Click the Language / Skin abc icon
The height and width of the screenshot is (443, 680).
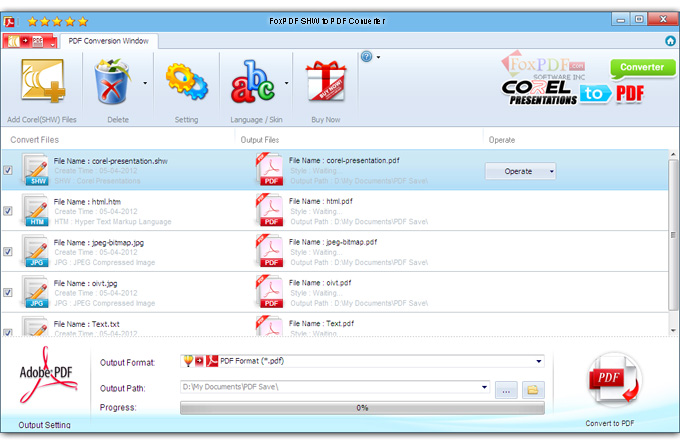tap(252, 82)
